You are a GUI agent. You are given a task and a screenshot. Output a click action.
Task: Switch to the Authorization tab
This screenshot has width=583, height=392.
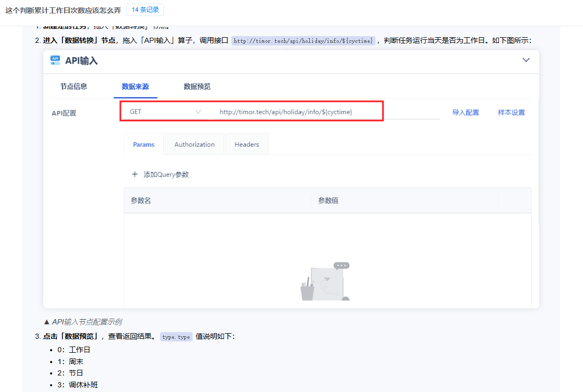(194, 145)
